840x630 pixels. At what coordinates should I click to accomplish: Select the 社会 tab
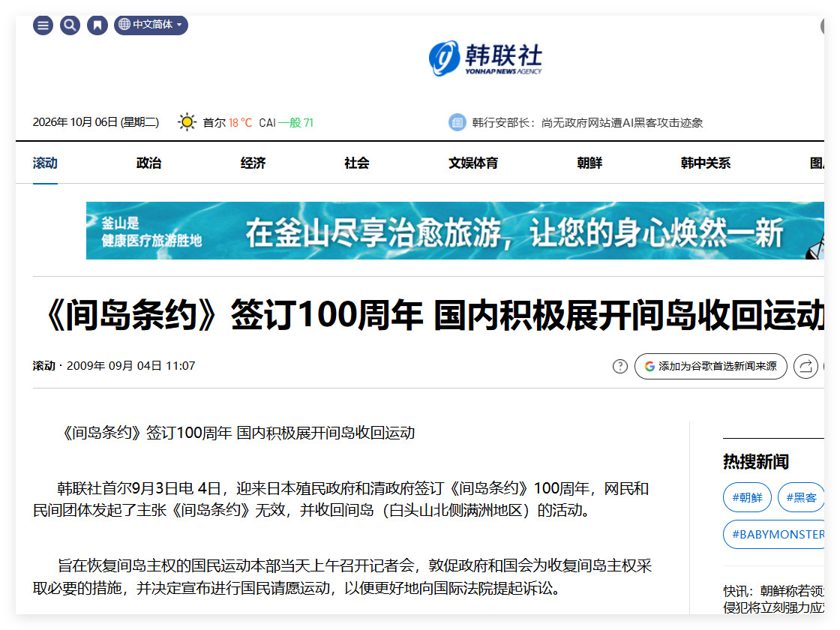pyautogui.click(x=357, y=163)
